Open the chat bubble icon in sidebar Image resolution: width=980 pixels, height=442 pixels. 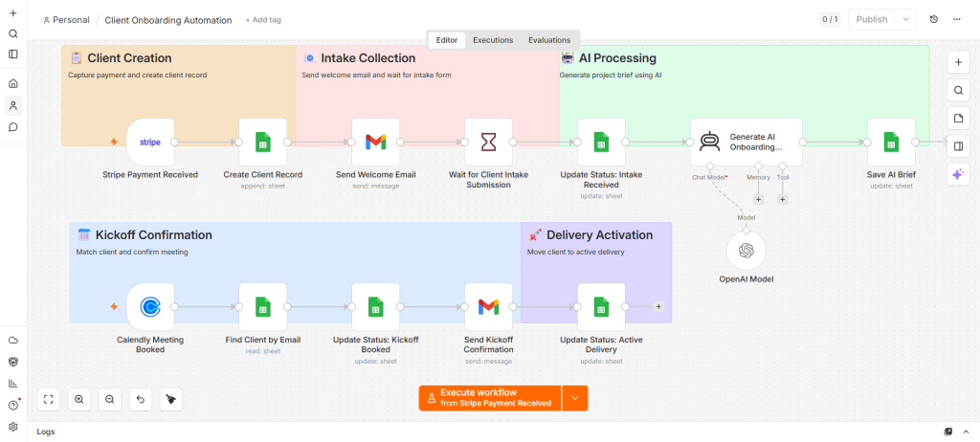(x=13, y=127)
